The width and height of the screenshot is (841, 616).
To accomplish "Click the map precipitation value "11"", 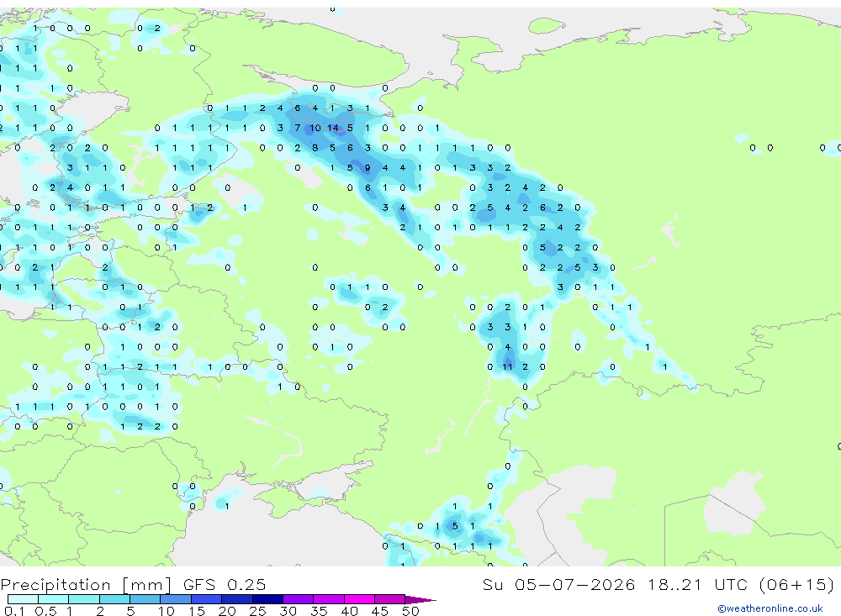I will (x=507, y=366).
